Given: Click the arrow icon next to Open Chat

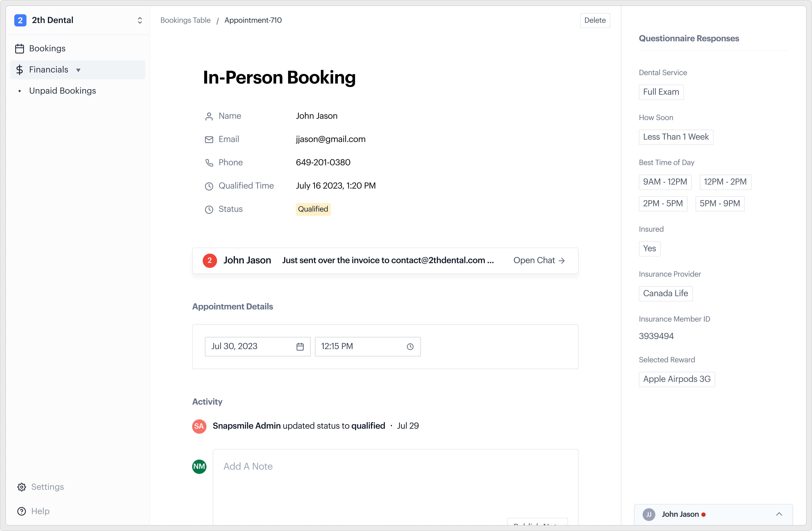Looking at the screenshot, I should point(562,261).
